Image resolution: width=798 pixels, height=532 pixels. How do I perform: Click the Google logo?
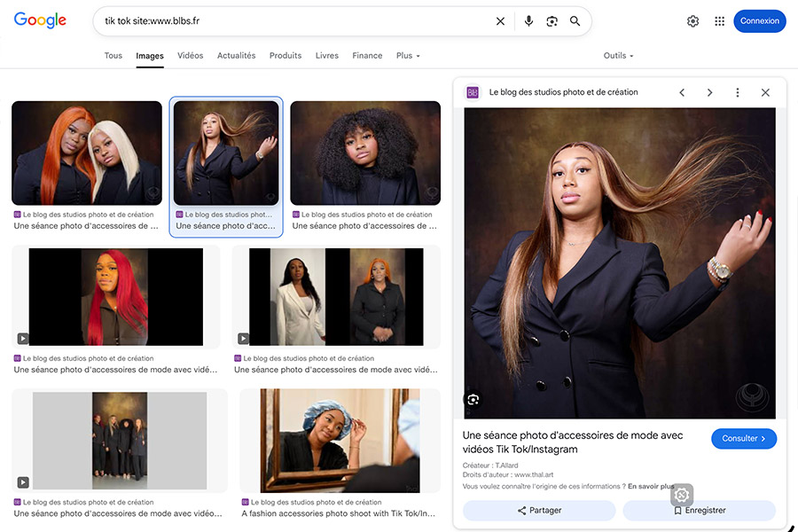(x=40, y=20)
